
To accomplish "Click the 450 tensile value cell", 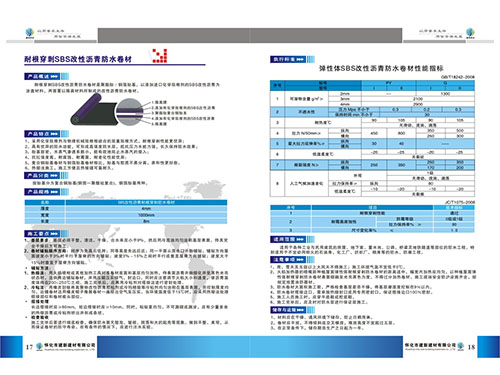I will pyautogui.click(x=374, y=133).
